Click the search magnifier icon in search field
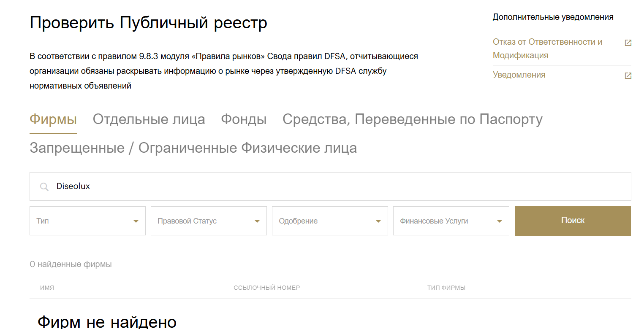 click(44, 186)
